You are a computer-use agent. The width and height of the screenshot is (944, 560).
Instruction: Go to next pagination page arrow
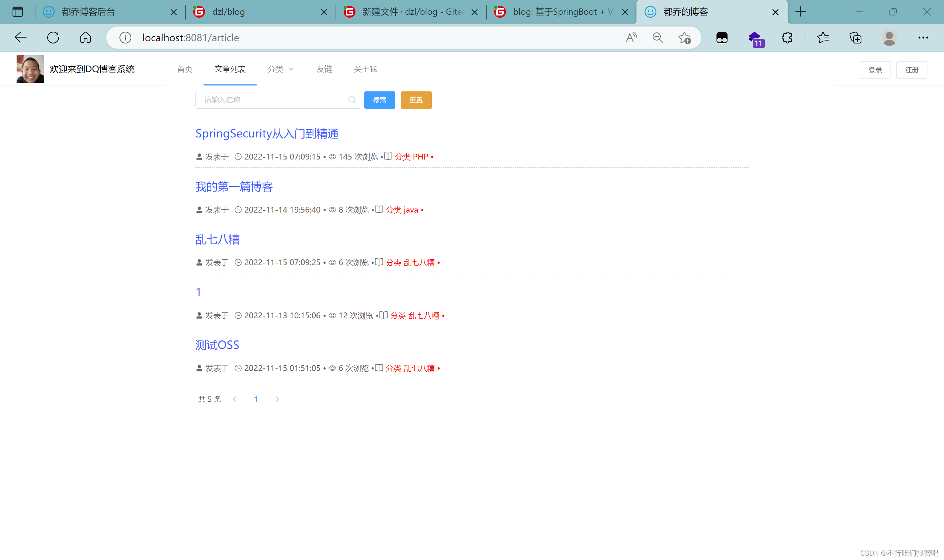(x=277, y=399)
